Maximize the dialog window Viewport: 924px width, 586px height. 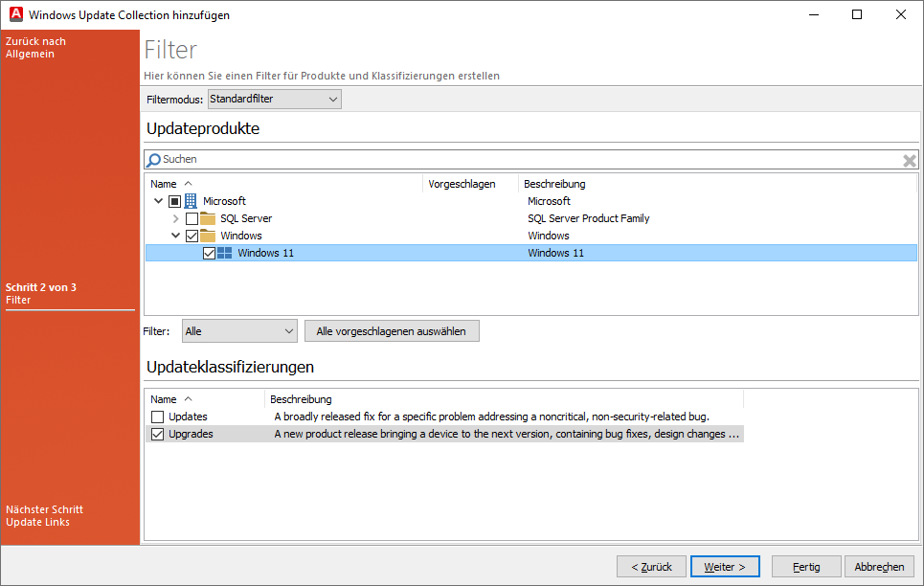click(x=857, y=14)
